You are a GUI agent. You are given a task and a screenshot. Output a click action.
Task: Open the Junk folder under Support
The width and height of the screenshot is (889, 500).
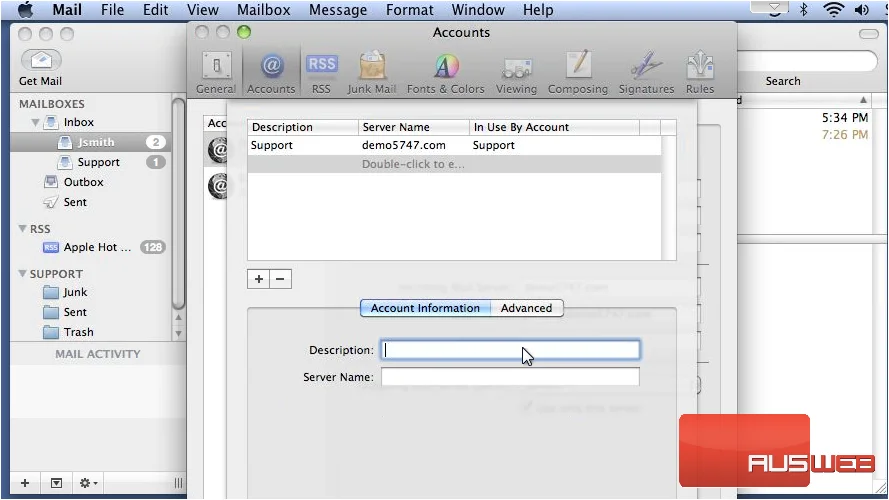[75, 292]
